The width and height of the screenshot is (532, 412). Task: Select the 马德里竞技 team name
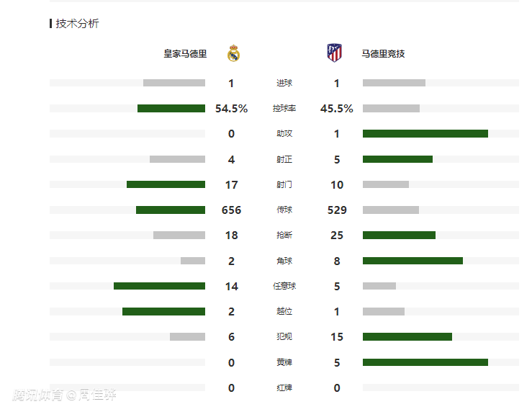[x=383, y=54]
